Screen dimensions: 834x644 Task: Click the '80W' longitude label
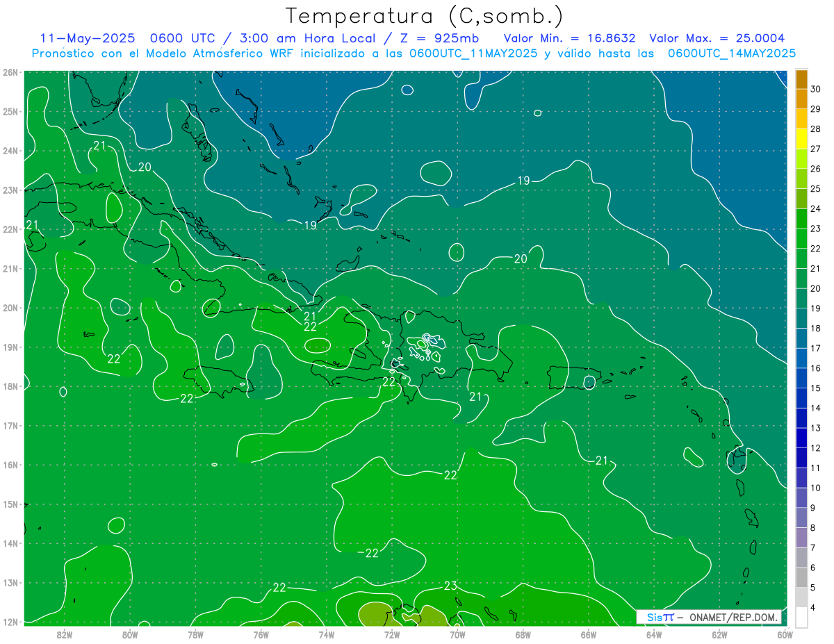(x=130, y=634)
